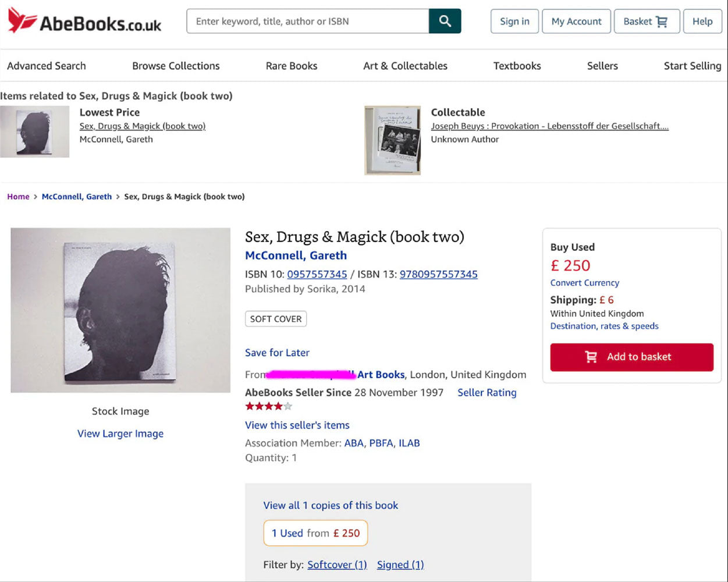Click the Convert Currency link

tap(584, 283)
